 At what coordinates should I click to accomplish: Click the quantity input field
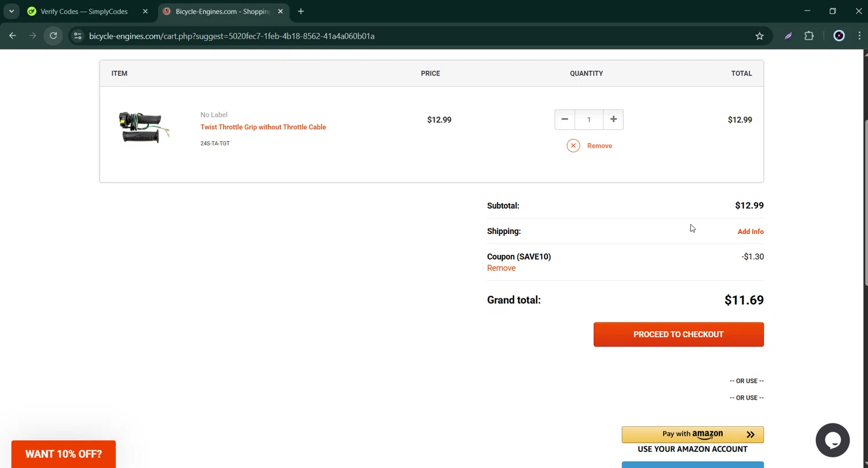tap(589, 119)
